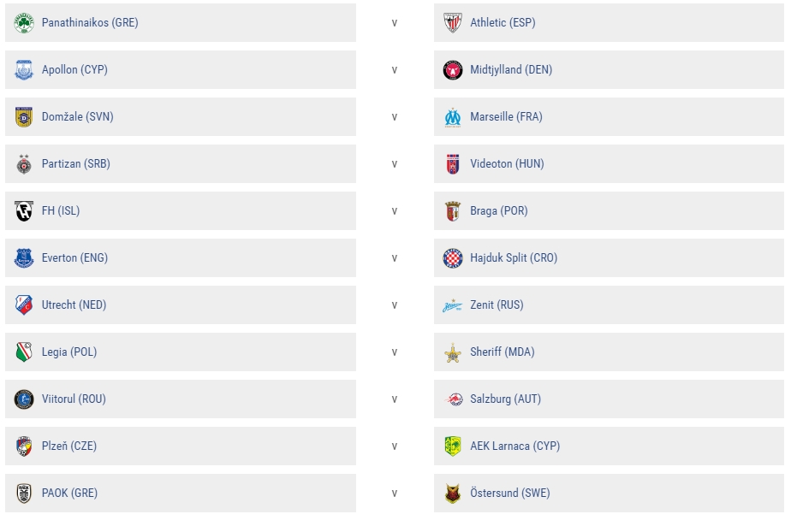Click the Salzburg club logo

pos(453,399)
